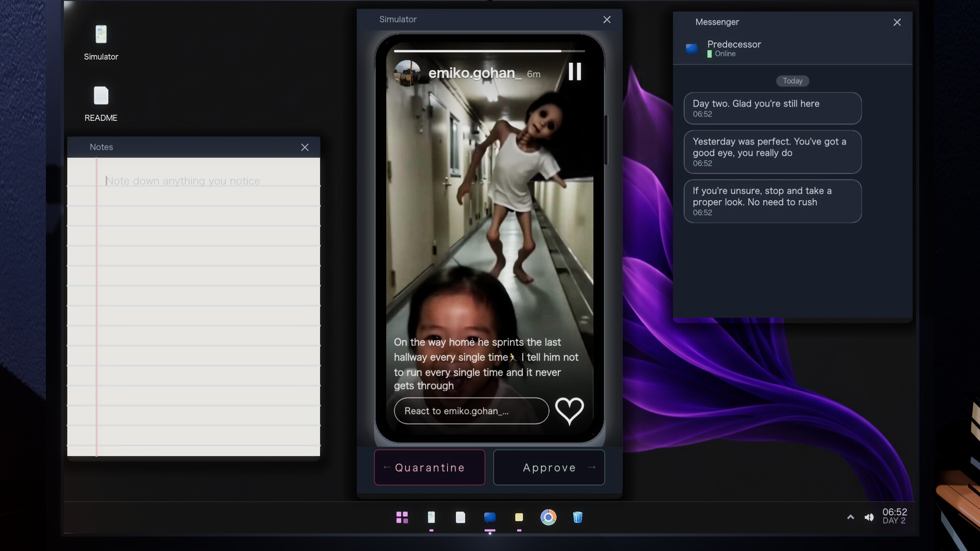
Task: Click the start menu grid icon
Action: coord(402,517)
